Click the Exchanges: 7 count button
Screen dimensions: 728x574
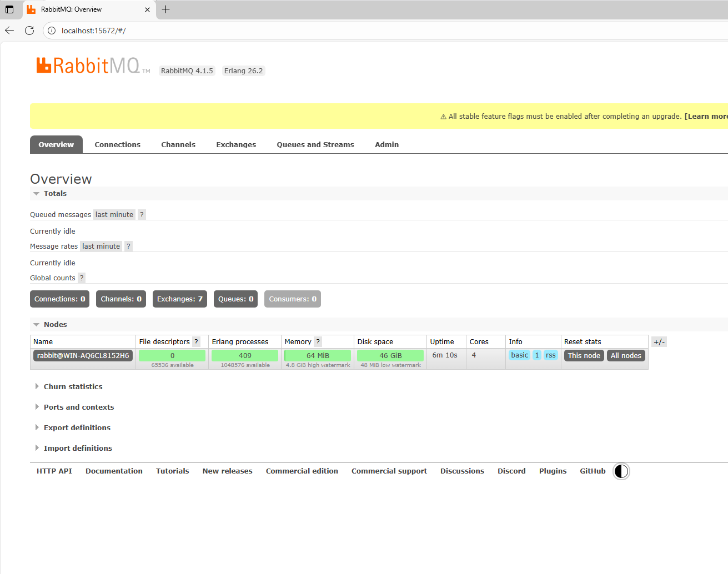tap(180, 299)
